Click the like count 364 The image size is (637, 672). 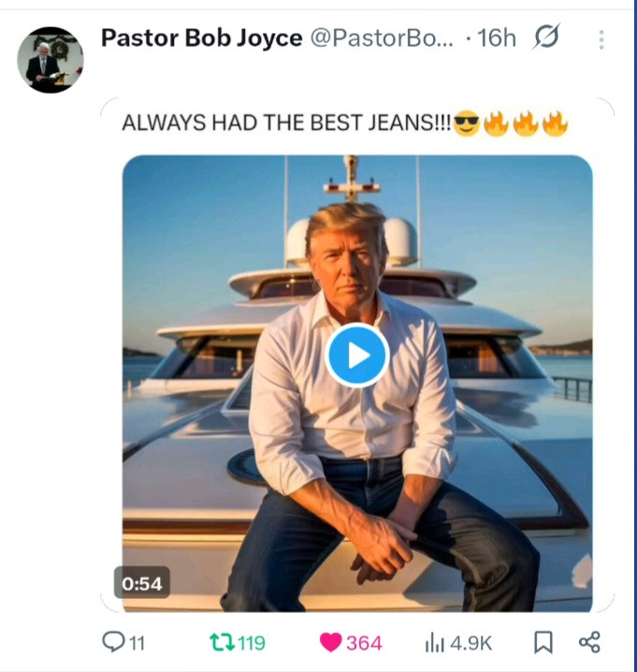point(364,643)
